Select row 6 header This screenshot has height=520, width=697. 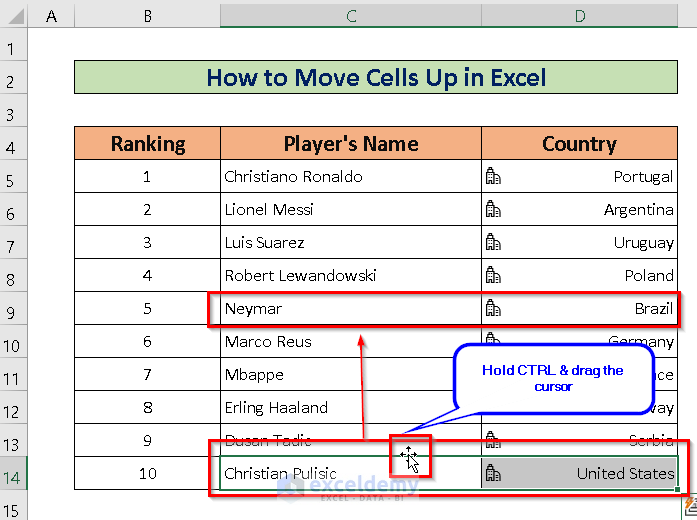tap(13, 209)
